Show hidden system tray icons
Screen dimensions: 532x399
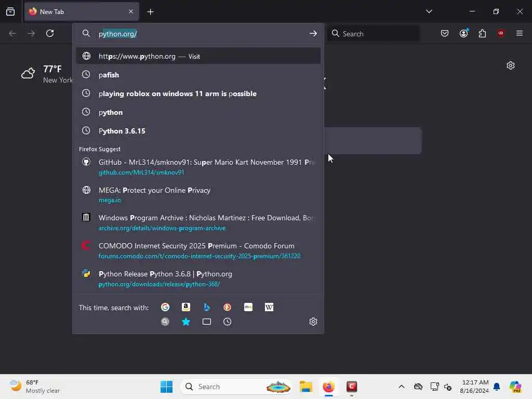402,387
